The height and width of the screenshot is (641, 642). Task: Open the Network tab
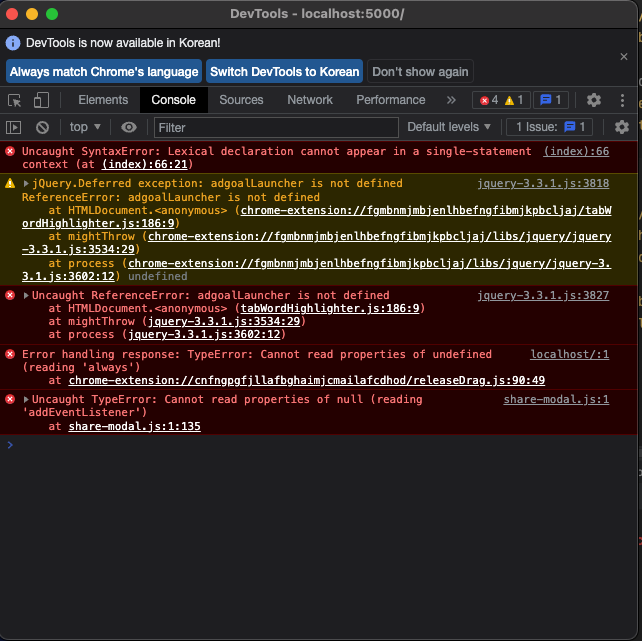click(310, 100)
